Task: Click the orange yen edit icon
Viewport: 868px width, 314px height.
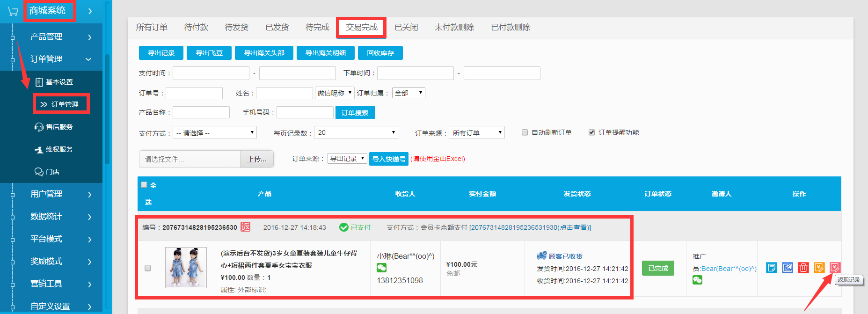Action: pos(819,268)
